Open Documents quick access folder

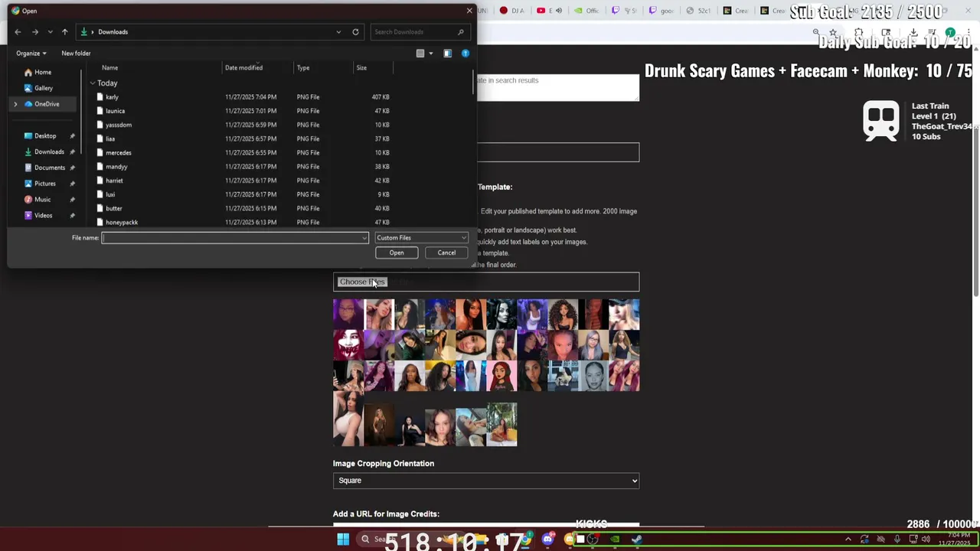[49, 168]
